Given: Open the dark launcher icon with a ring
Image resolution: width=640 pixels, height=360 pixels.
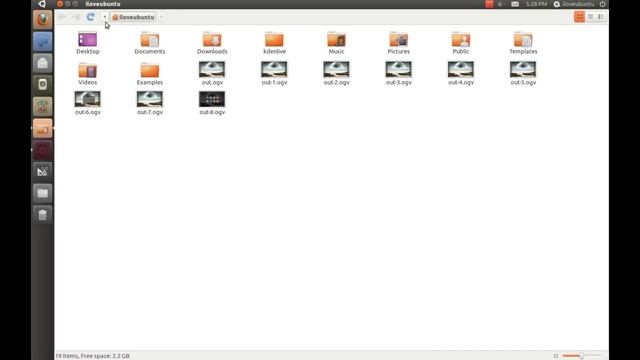Looking at the screenshot, I should pos(42,85).
